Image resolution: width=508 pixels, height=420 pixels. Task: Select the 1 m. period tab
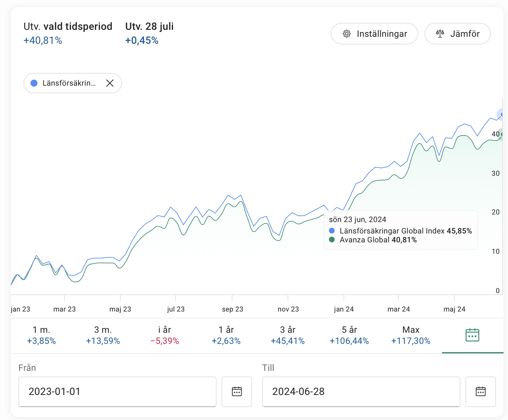42,335
